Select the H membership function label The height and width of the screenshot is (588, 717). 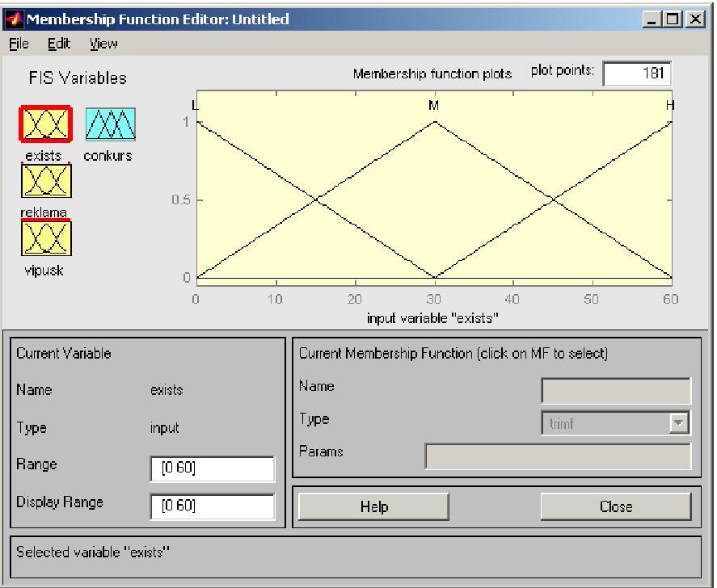pyautogui.click(x=670, y=106)
